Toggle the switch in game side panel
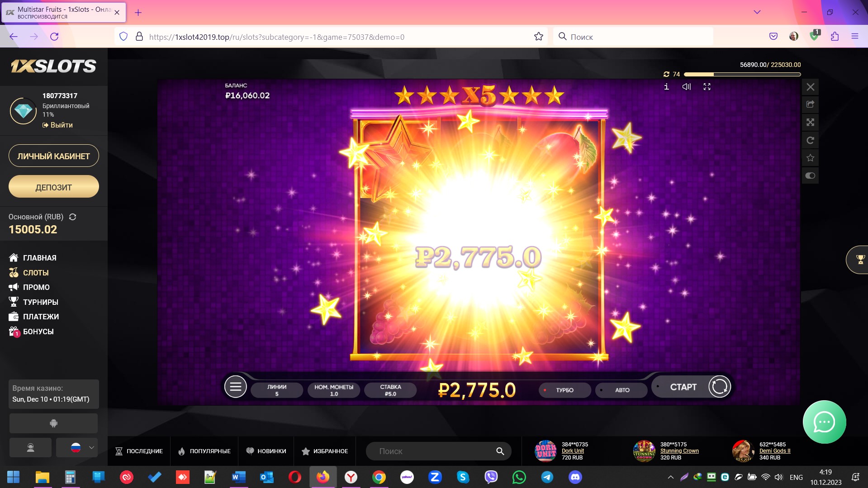The width and height of the screenshot is (868, 488). click(810, 175)
